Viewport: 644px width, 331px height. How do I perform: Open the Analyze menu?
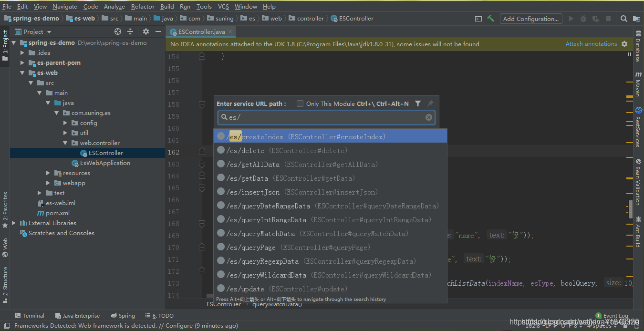pos(114,7)
